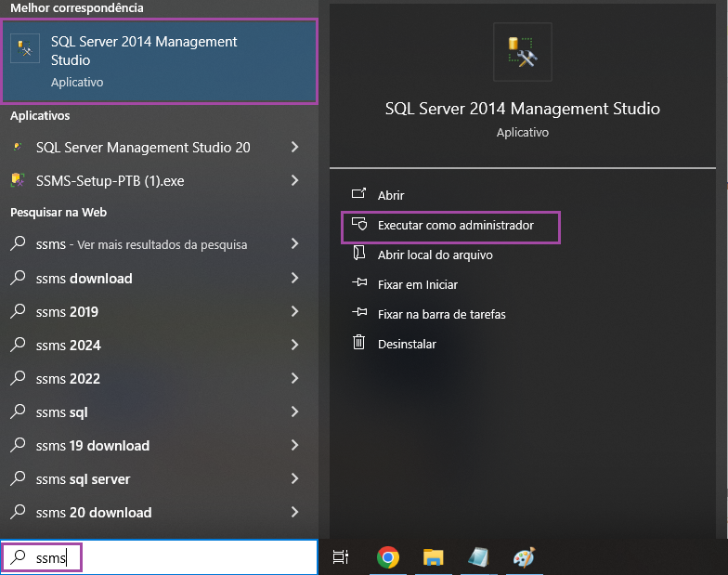Expand the ssms download suggestion arrow
Image resolution: width=728 pixels, height=575 pixels.
[294, 279]
